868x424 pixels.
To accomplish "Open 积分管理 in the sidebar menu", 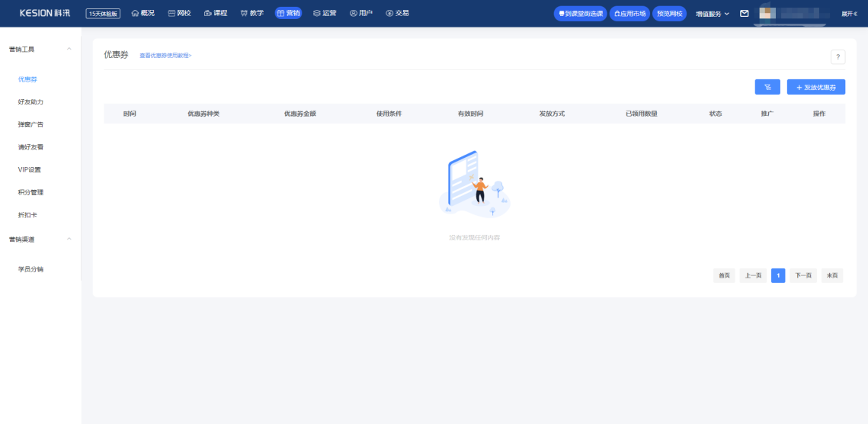I will point(30,192).
